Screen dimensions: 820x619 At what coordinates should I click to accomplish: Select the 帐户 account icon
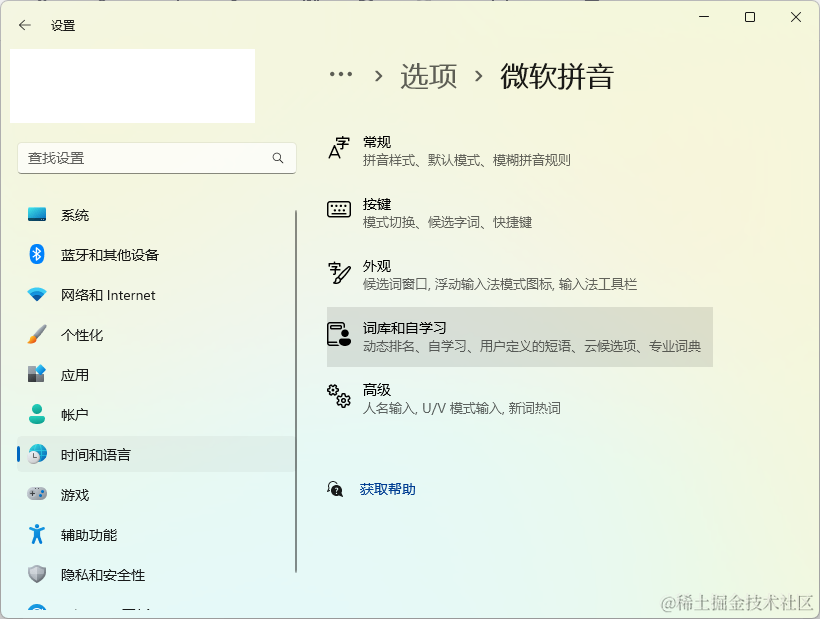[35, 414]
